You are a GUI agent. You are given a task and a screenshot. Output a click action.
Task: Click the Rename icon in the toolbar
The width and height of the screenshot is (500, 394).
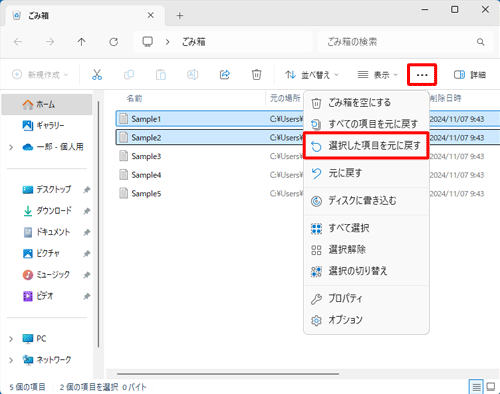(x=193, y=74)
